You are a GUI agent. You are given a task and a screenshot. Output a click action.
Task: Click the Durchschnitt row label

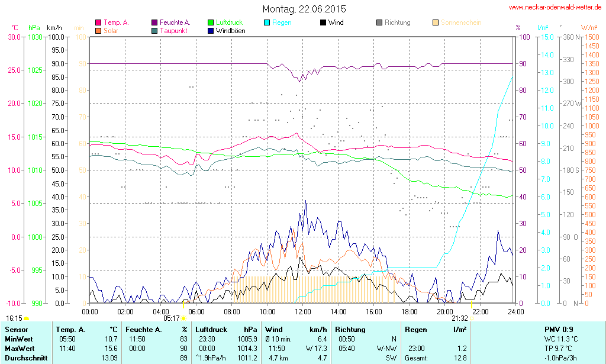point(24,357)
